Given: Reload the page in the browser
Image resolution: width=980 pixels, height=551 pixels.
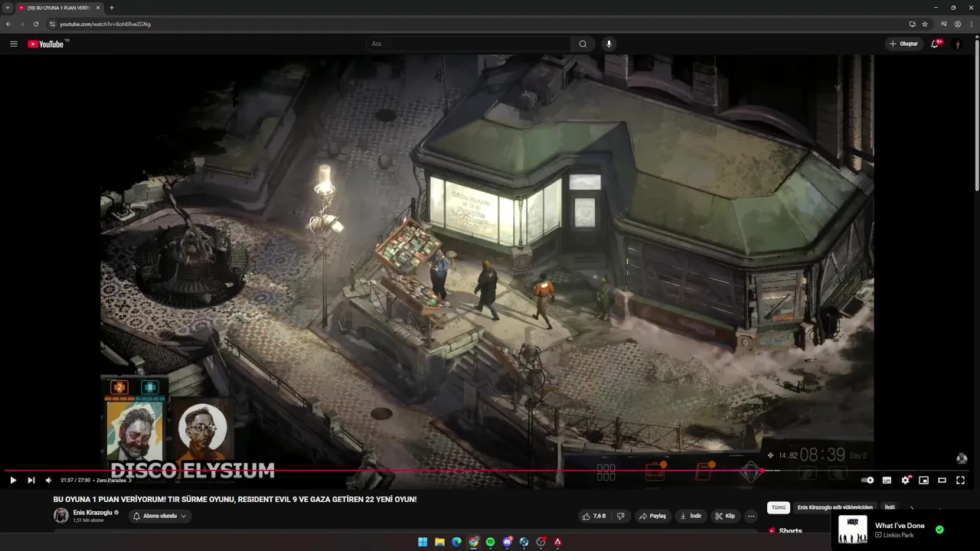Looking at the screenshot, I should (35, 24).
